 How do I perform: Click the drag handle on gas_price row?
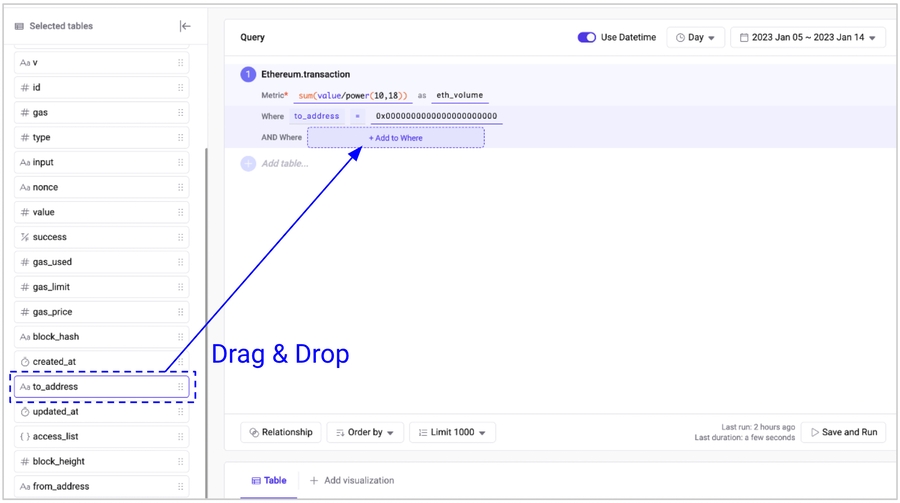click(180, 312)
